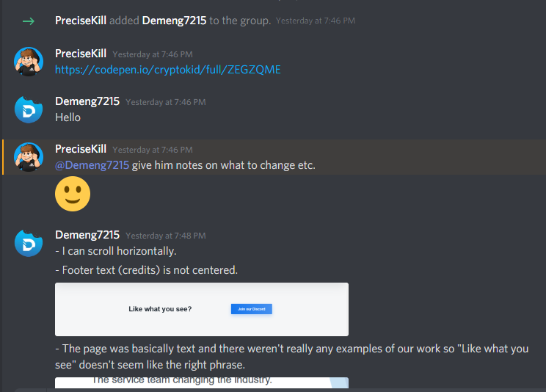The height and width of the screenshot is (392, 546).
Task: Click the 'Yesterday at 7:48 PM' timestamp
Action: 166,236
